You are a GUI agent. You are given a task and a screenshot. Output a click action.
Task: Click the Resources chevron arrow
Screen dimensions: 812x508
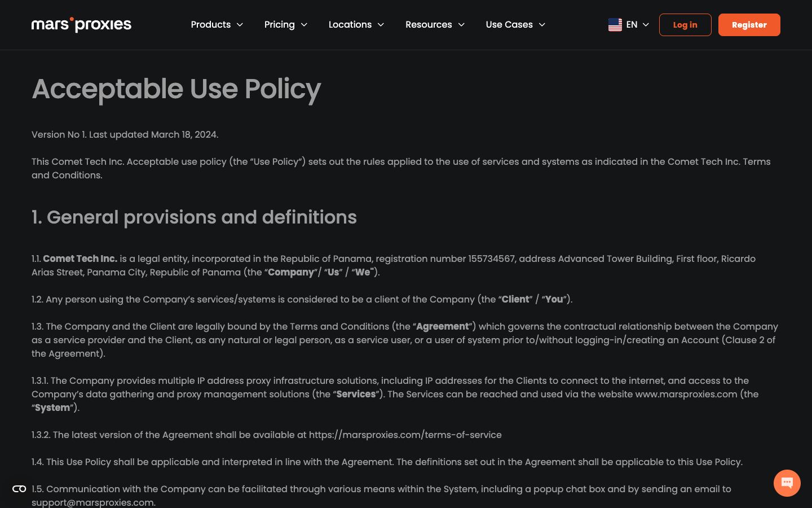point(461,25)
